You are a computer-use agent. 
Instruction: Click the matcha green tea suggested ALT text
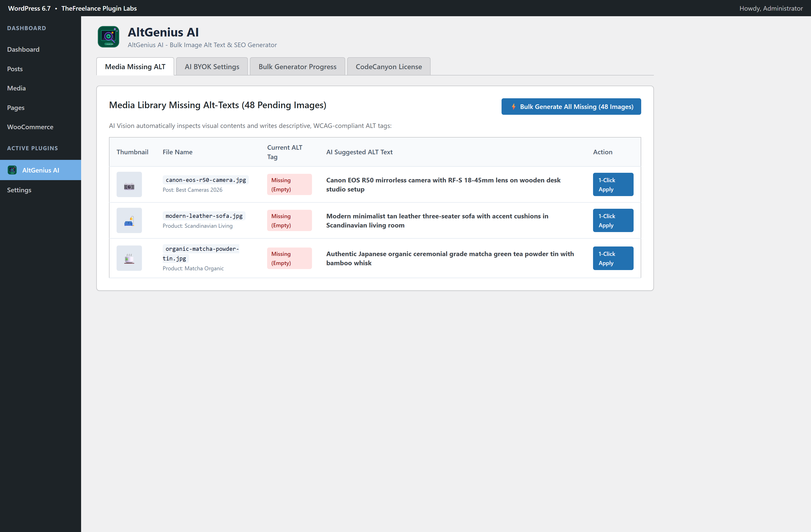tap(450, 258)
